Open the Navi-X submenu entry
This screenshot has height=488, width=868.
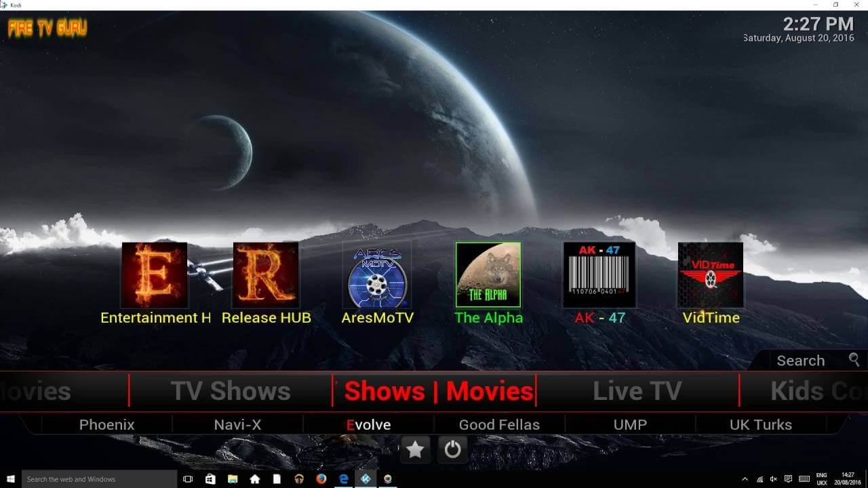tap(237, 425)
